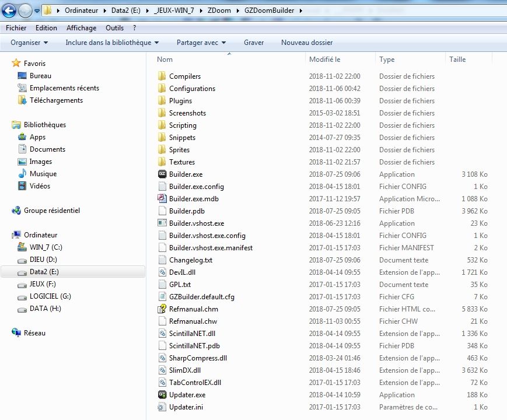Select the SharpCompress.dll file name
The image size is (507, 420).
click(x=198, y=358)
